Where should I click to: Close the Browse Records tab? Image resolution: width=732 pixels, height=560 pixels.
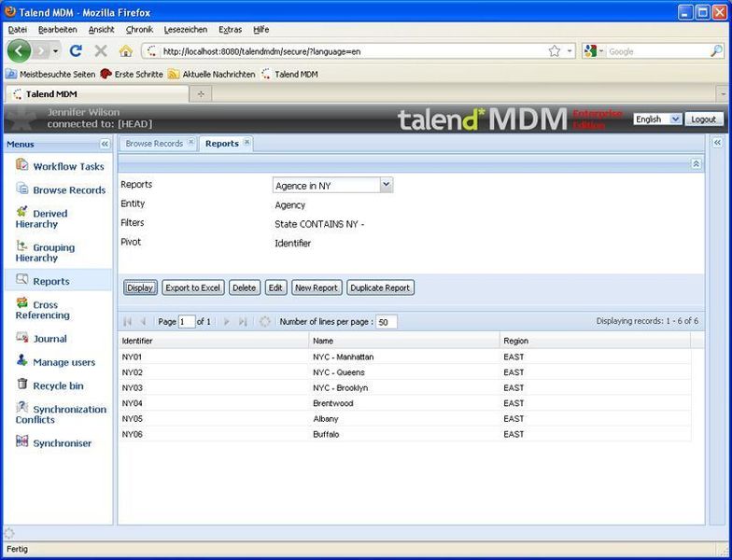(190, 142)
